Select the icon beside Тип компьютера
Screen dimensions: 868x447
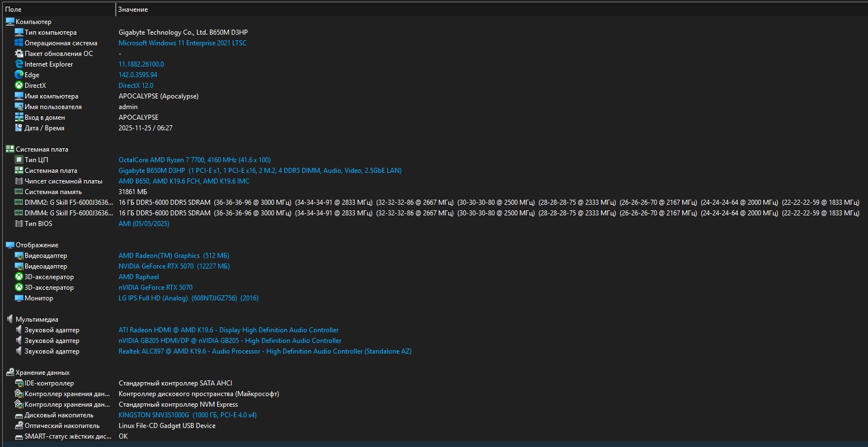coord(19,32)
